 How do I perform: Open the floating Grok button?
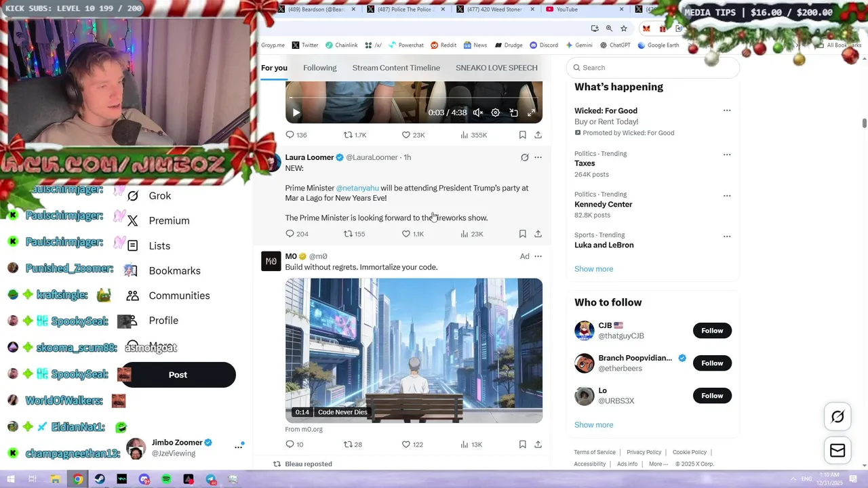[x=837, y=417]
